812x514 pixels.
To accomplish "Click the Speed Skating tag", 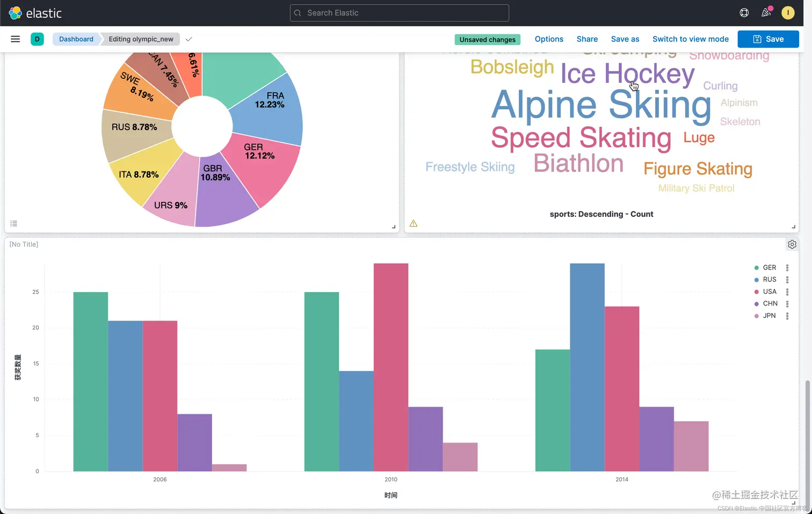I will coord(581,138).
